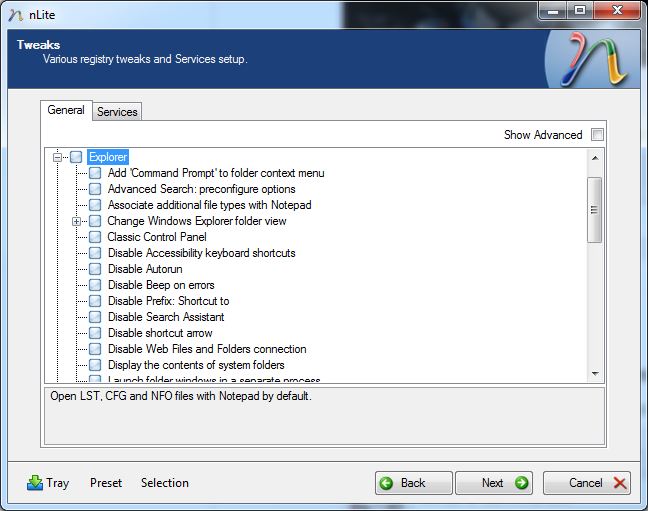Screen dimensions: 648x511
Task: Click the Tray icon with green arrow
Action: [35, 482]
